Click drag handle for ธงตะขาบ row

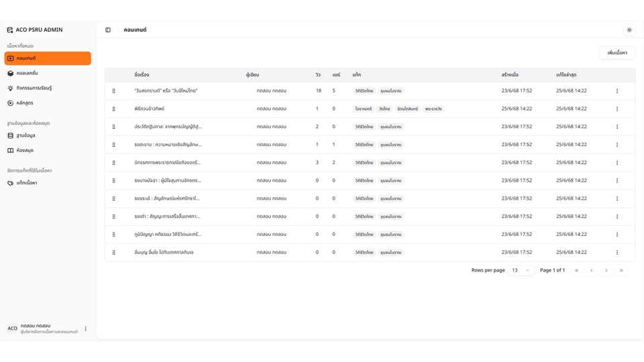[x=114, y=145]
